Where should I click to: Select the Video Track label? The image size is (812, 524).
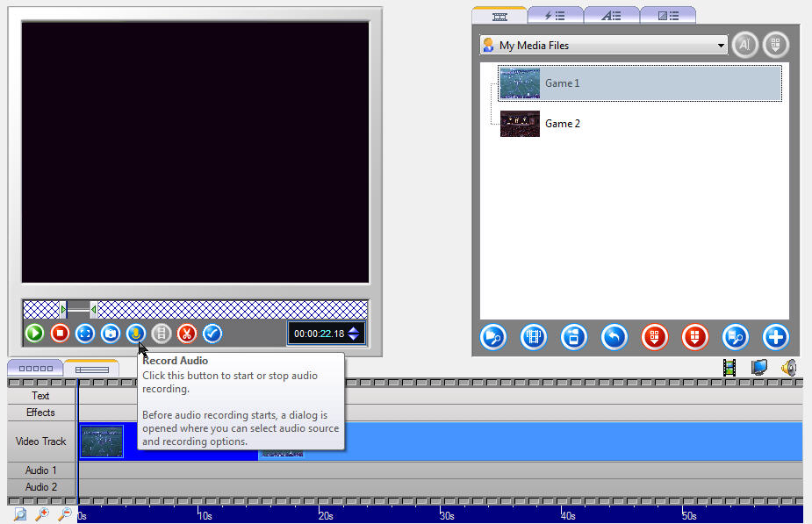41,441
